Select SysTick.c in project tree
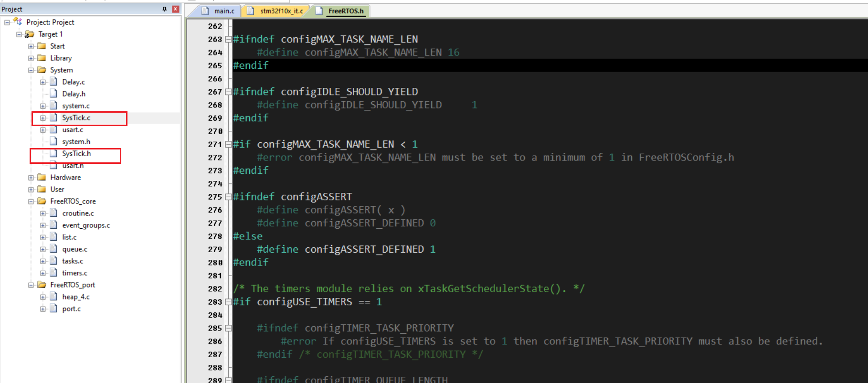Screen dimensions: 868x383 76,118
